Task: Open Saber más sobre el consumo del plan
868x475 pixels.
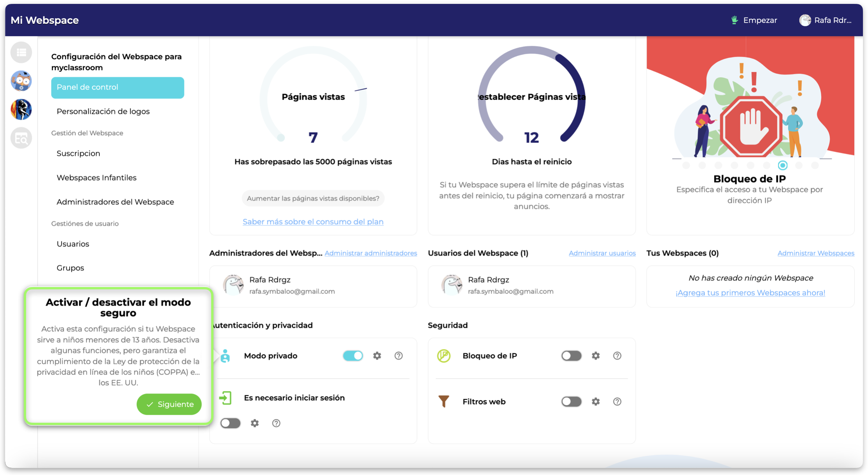Action: [313, 222]
